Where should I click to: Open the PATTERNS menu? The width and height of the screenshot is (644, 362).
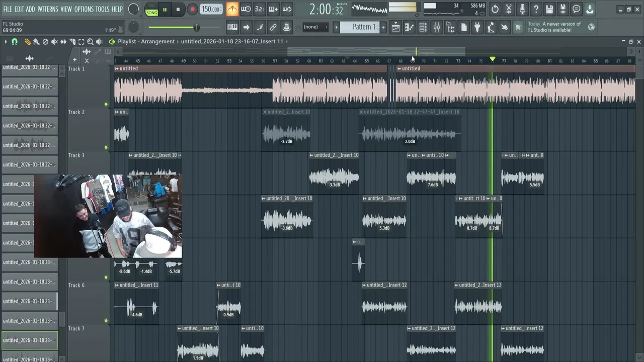click(48, 9)
